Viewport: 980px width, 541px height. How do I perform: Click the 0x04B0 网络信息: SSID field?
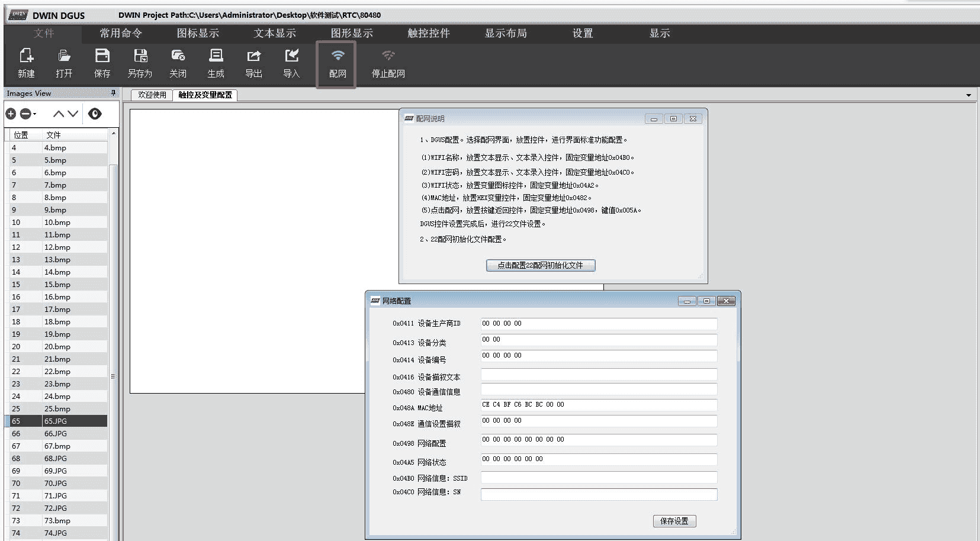point(599,477)
